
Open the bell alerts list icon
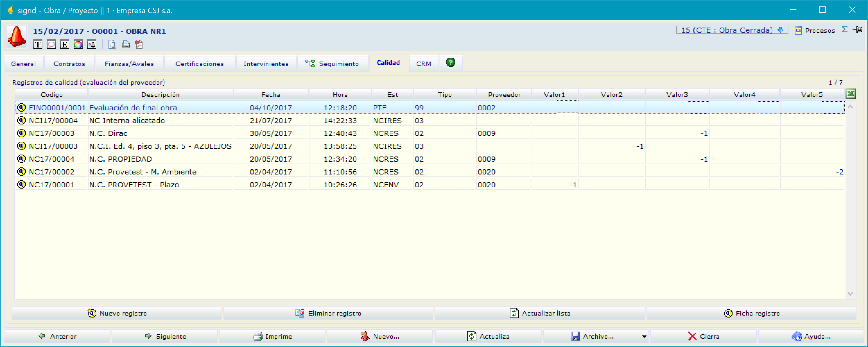click(92, 45)
